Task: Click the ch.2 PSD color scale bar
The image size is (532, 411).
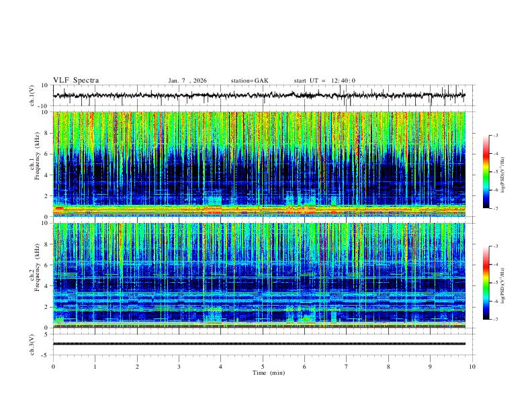Action: tap(486, 283)
